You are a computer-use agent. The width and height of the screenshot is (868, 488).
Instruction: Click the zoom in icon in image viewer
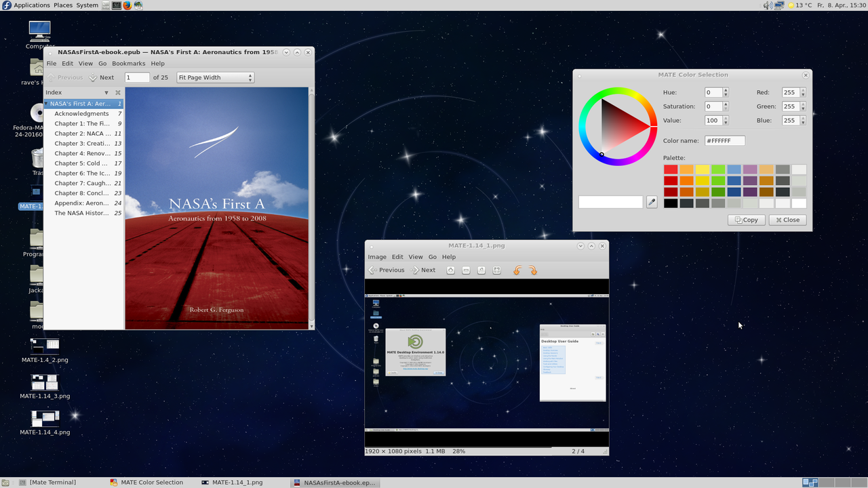coord(450,270)
